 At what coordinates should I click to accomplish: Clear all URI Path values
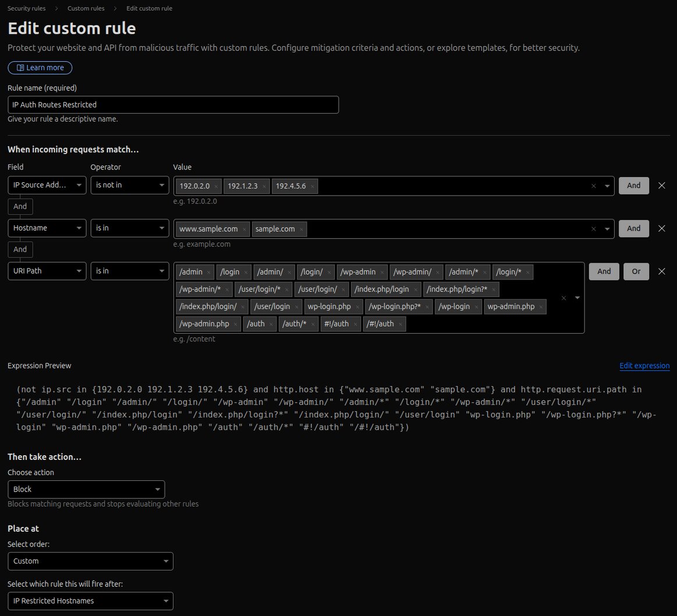pos(563,298)
